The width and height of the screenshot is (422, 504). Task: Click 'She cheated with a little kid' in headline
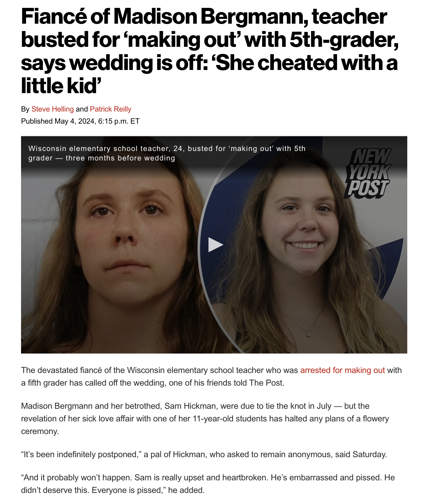coord(209,74)
